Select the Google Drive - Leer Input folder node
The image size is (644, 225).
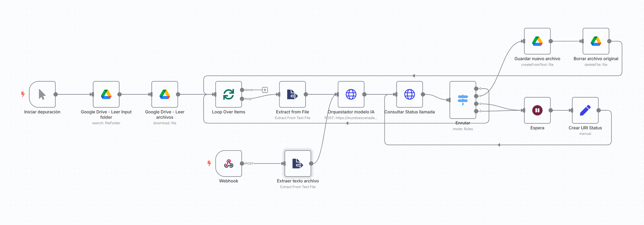(106, 95)
